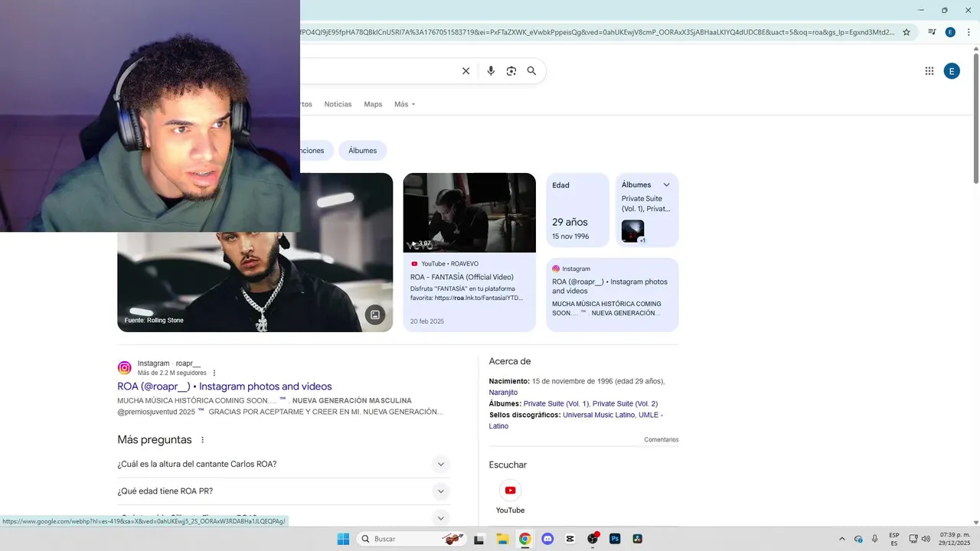Click the 'Acerca de' heading

510,361
